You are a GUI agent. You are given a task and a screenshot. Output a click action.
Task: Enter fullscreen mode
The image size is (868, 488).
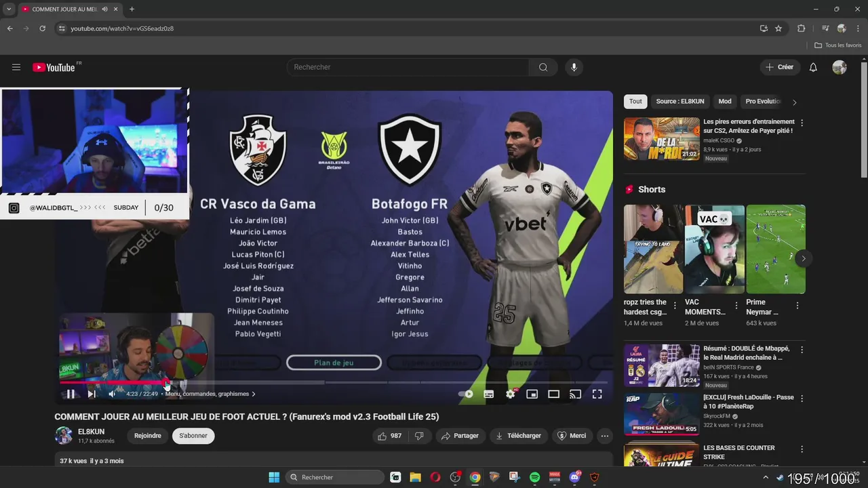597,394
